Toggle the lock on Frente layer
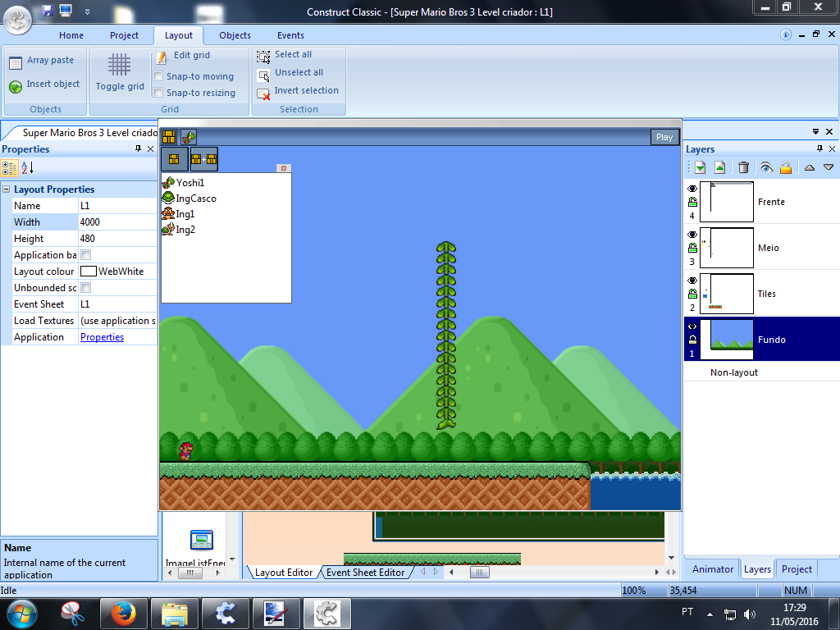Screen dimensions: 840x630 [x=692, y=202]
